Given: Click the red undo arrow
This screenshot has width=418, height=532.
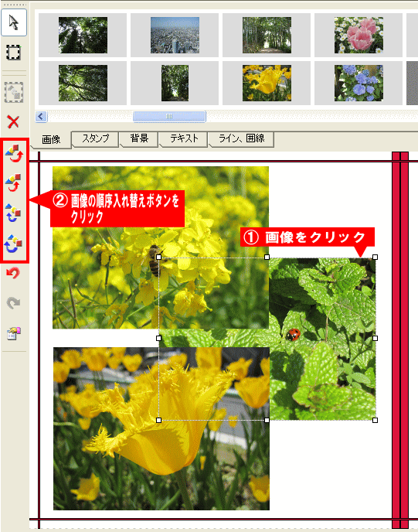Looking at the screenshot, I should tap(13, 273).
